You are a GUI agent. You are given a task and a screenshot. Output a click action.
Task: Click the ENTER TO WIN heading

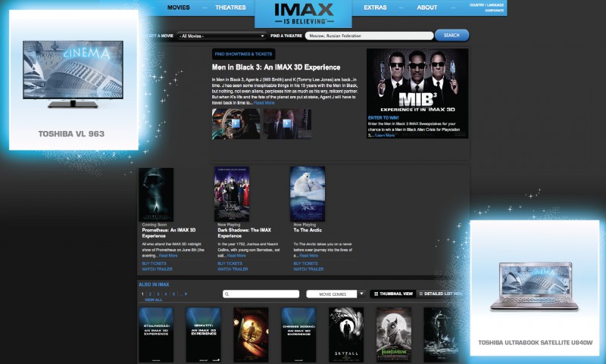[383, 118]
